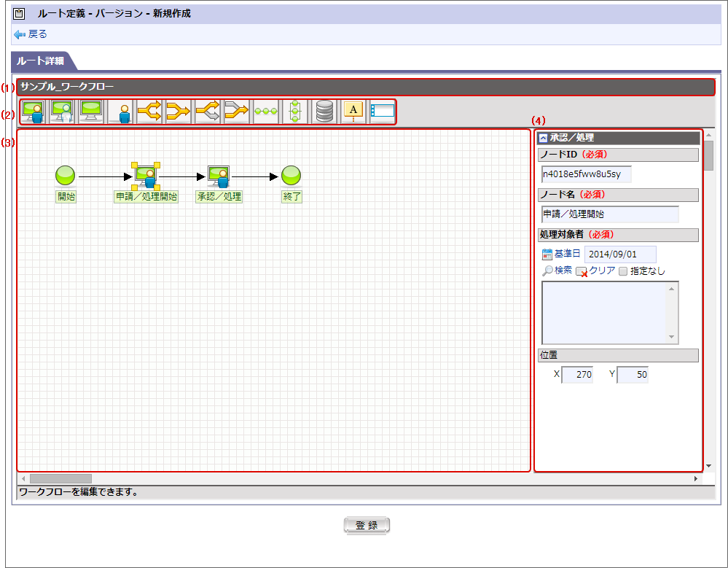Collapse the 承認／処理 property panel
Screen dimensions: 728x568
543,138
